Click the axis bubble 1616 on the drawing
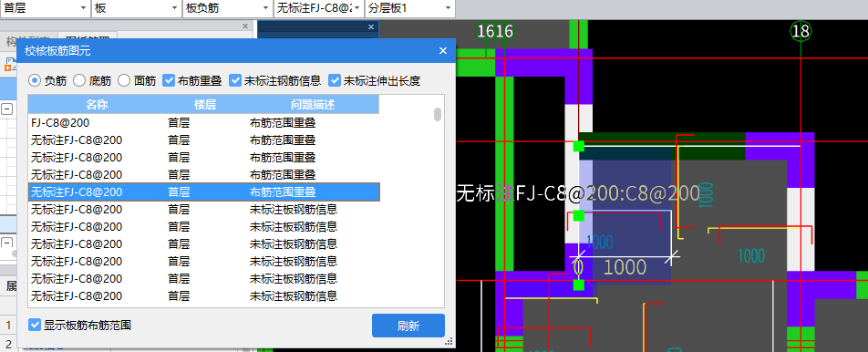This screenshot has width=868, height=352. click(x=495, y=32)
